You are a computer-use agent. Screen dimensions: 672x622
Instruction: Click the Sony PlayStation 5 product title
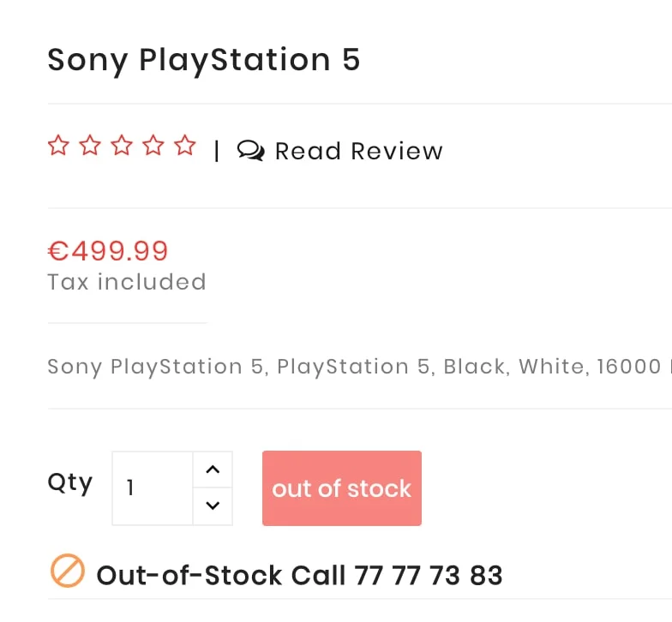coord(204,60)
